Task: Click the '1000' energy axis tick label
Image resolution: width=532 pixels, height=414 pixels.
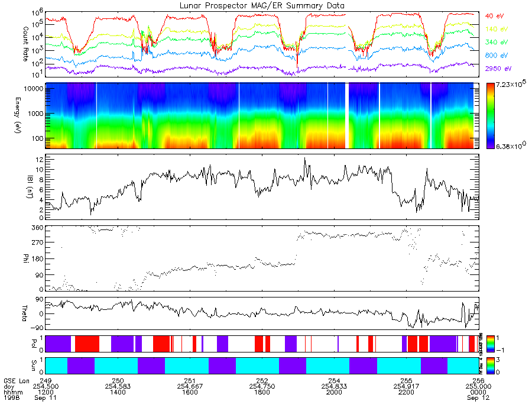Action: coord(35,114)
